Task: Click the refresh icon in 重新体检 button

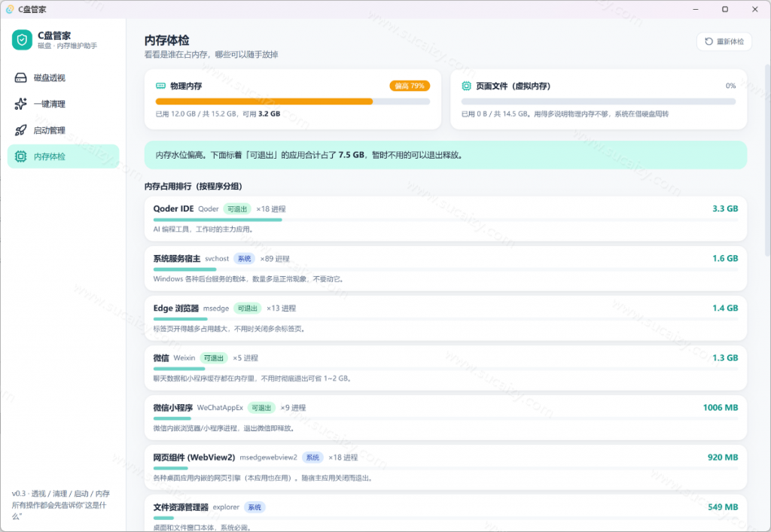Action: point(709,41)
